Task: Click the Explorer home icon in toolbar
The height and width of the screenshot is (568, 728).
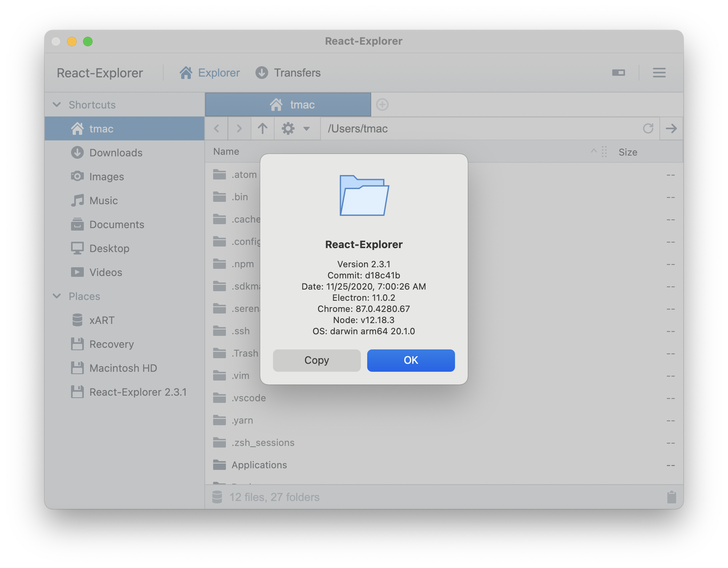Action: [x=186, y=73]
